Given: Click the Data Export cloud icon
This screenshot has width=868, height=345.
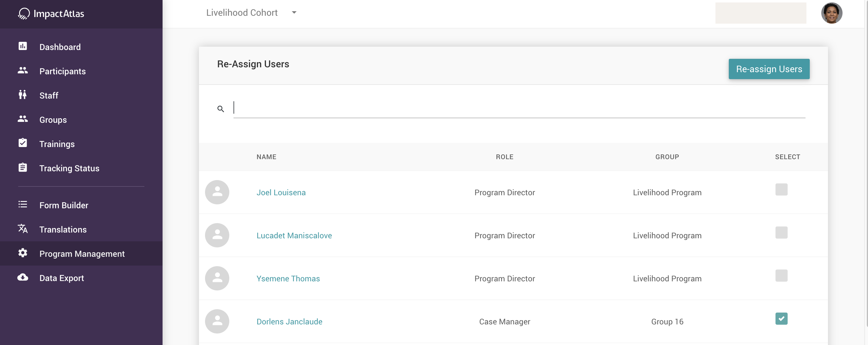Looking at the screenshot, I should pyautogui.click(x=22, y=277).
